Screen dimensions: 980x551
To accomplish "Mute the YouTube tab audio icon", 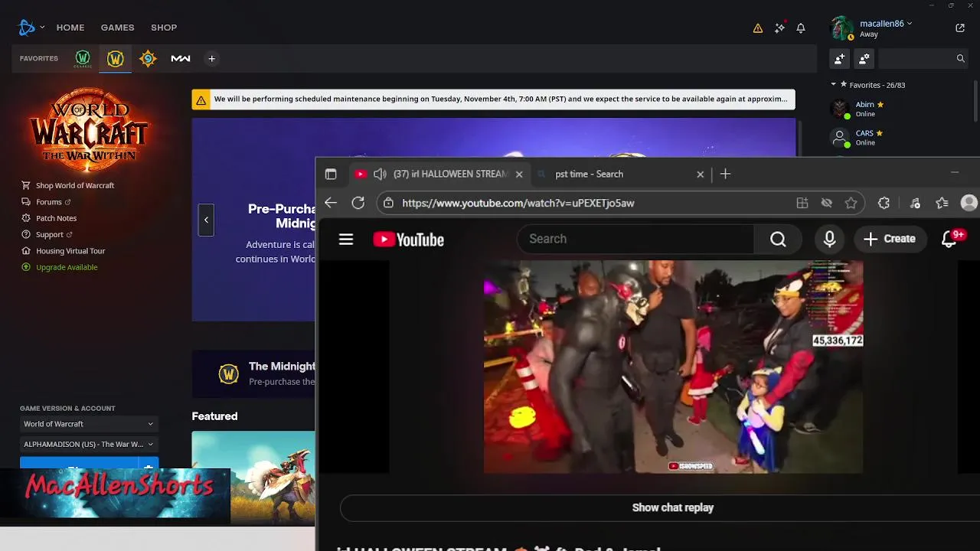I will (x=380, y=174).
